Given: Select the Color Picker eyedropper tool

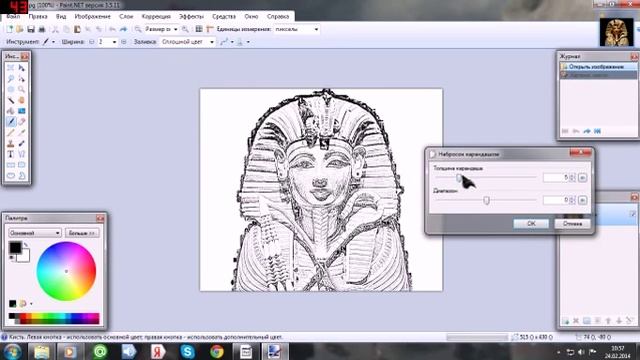Looking at the screenshot, I should tap(22, 133).
